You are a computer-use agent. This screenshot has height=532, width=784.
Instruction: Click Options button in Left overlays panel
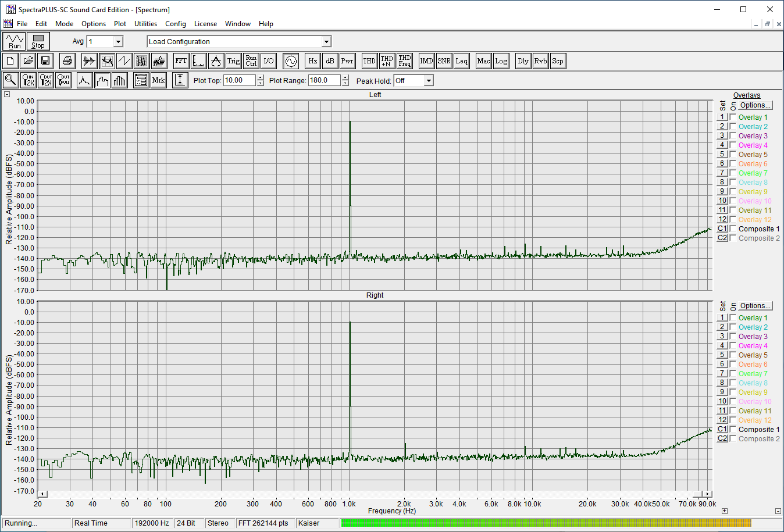756,105
